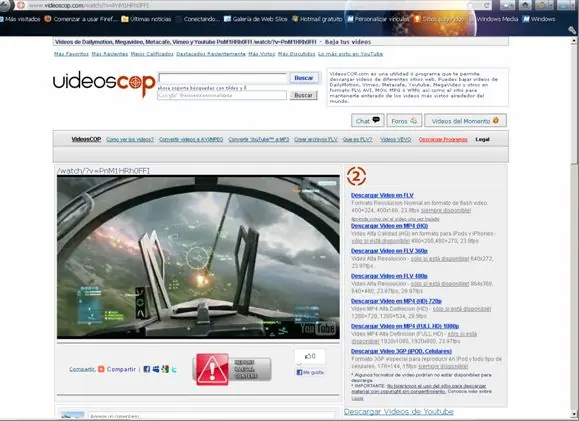Screen dimensions: 579x421
Task: Click the thumbs-up like counter
Action: point(310,356)
